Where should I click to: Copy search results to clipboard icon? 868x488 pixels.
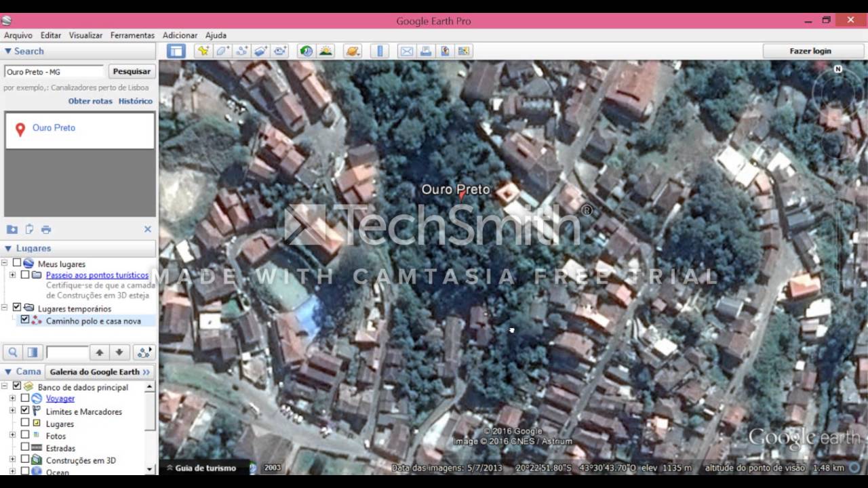tap(29, 230)
